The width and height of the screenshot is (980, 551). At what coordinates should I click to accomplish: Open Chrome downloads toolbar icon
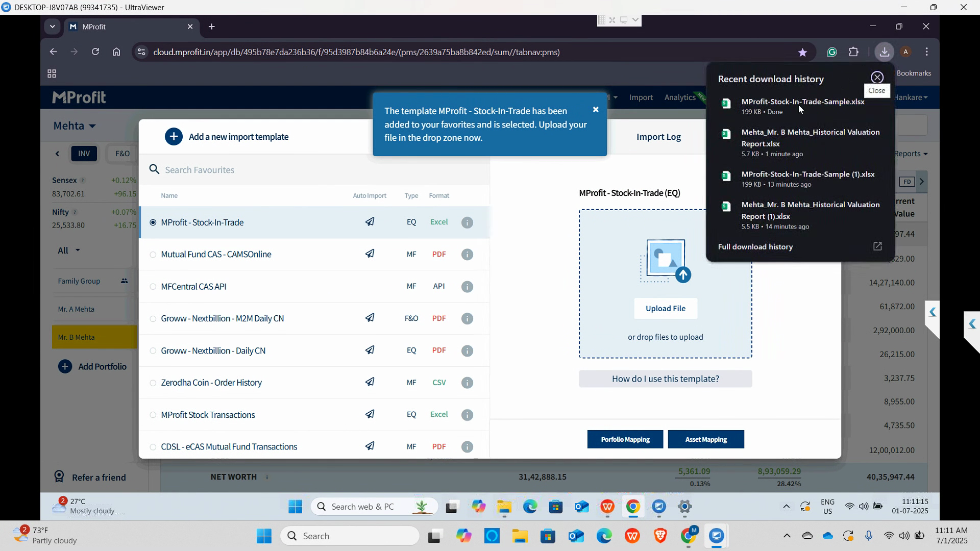point(884,52)
